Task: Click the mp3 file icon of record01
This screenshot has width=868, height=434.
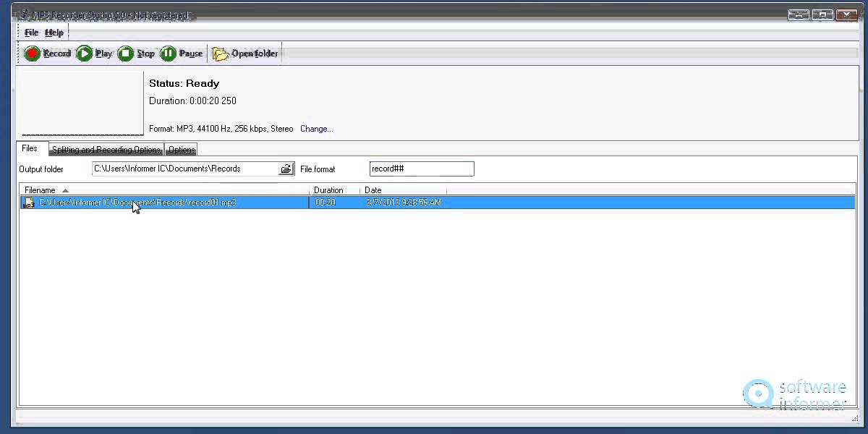Action: (x=29, y=203)
